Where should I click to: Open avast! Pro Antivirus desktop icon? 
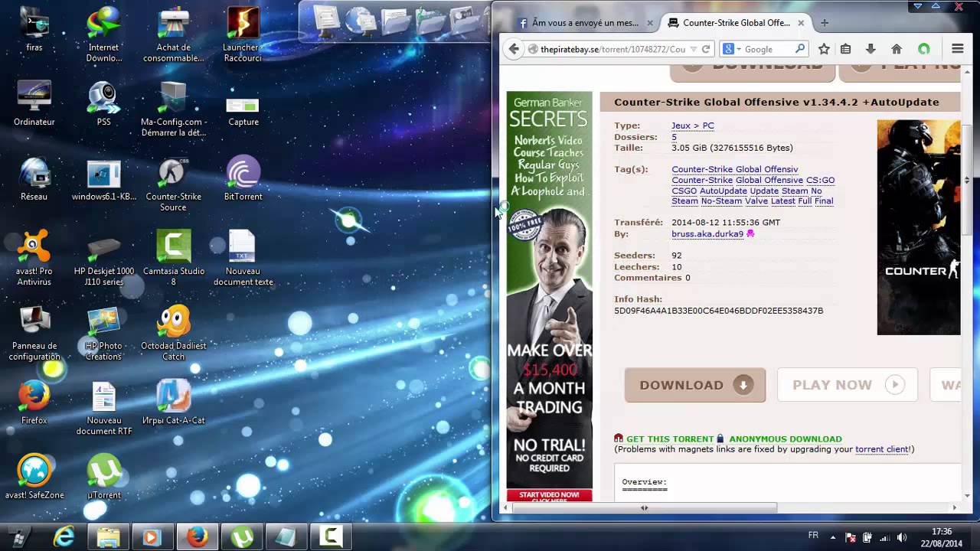click(x=34, y=258)
